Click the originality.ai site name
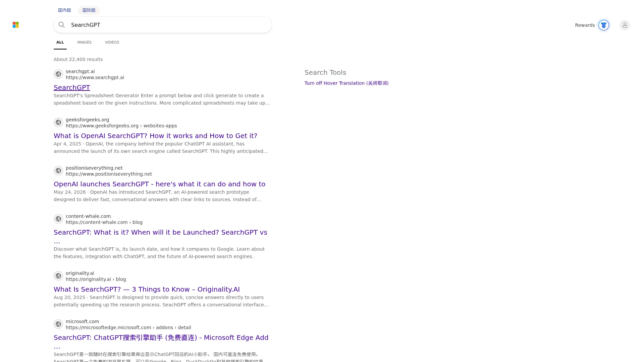The height and width of the screenshot is (362, 644). [x=80, y=273]
